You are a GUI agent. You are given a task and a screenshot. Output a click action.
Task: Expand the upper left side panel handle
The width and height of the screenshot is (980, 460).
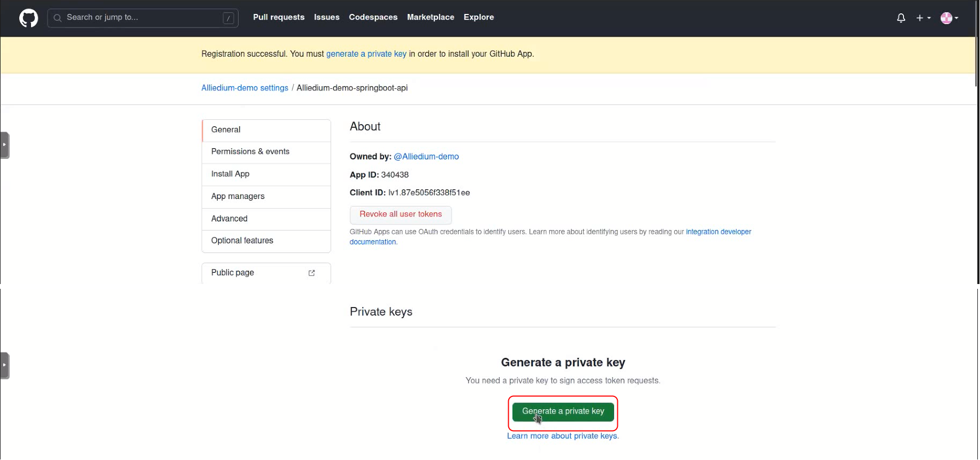5,145
